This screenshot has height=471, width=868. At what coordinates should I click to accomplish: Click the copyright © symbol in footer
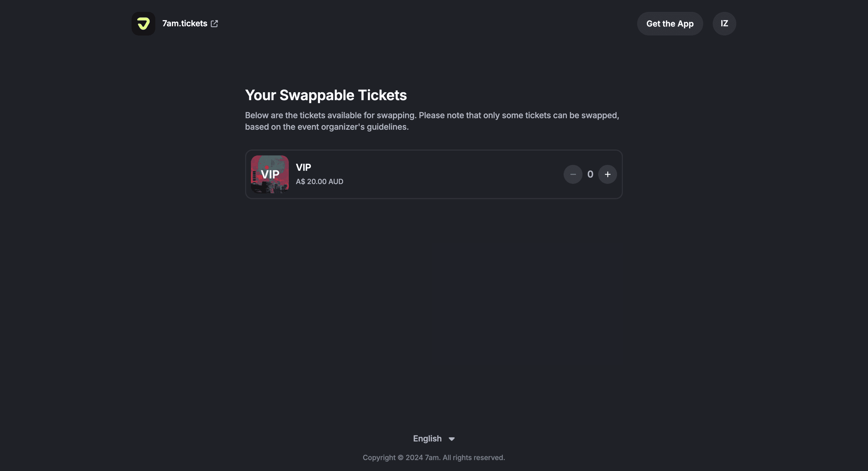coord(400,457)
